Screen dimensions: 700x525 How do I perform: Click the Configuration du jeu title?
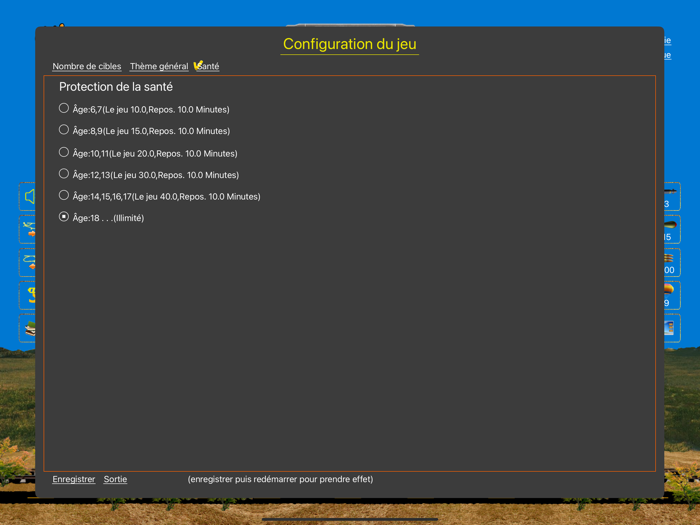pyautogui.click(x=350, y=44)
